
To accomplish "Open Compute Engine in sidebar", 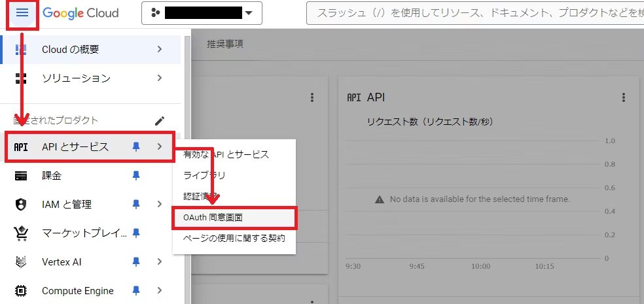I will [90, 291].
